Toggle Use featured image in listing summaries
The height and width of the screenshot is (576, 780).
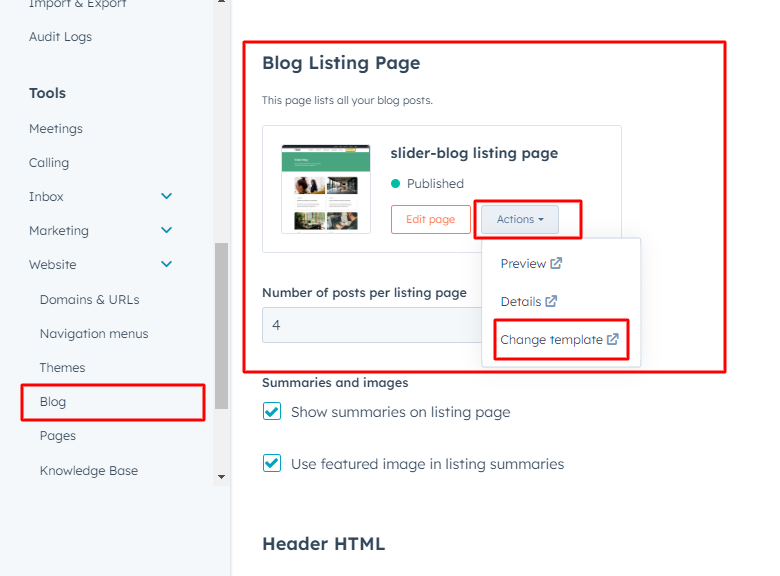[x=272, y=464]
